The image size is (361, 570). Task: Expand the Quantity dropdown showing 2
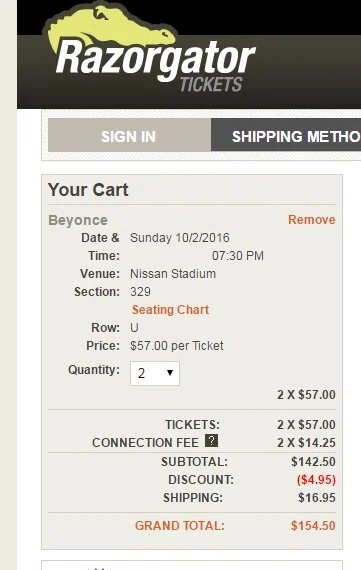[155, 373]
